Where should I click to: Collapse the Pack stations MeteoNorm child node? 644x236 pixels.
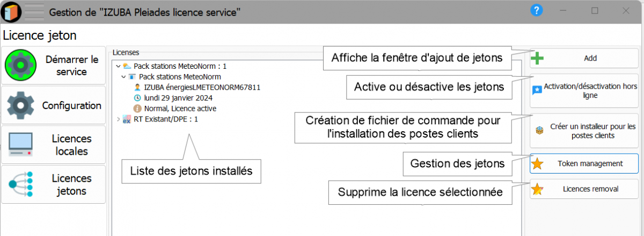tap(124, 77)
